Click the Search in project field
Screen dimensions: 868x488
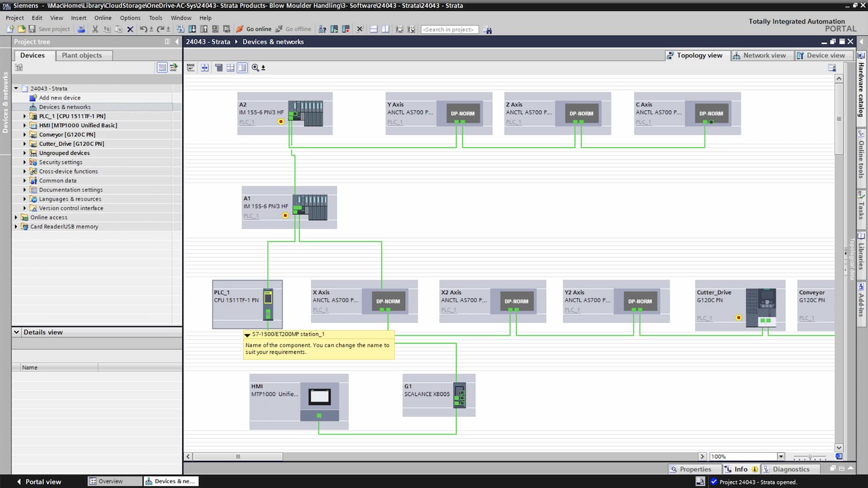(449, 29)
